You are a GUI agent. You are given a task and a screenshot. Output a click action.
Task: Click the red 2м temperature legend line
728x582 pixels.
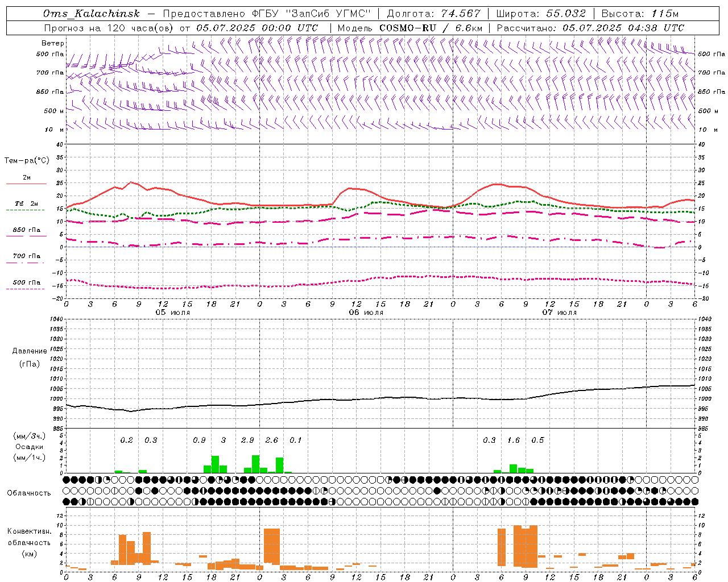coord(26,184)
